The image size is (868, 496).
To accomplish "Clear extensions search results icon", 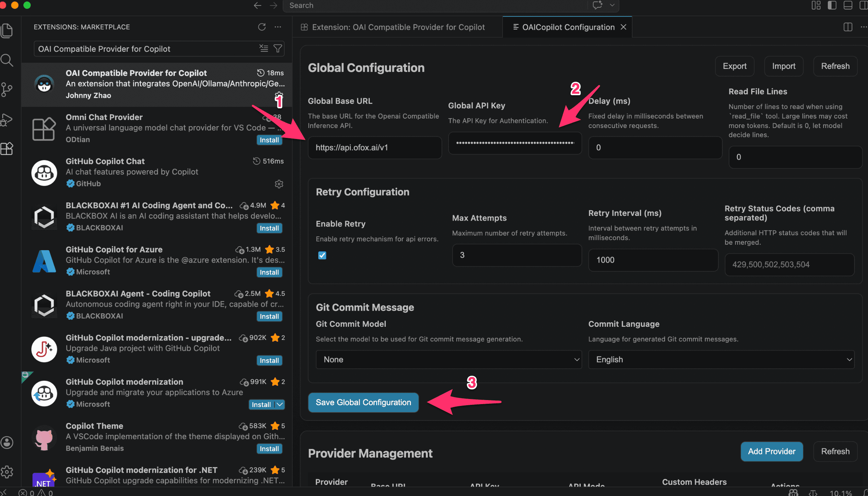I will click(x=264, y=49).
